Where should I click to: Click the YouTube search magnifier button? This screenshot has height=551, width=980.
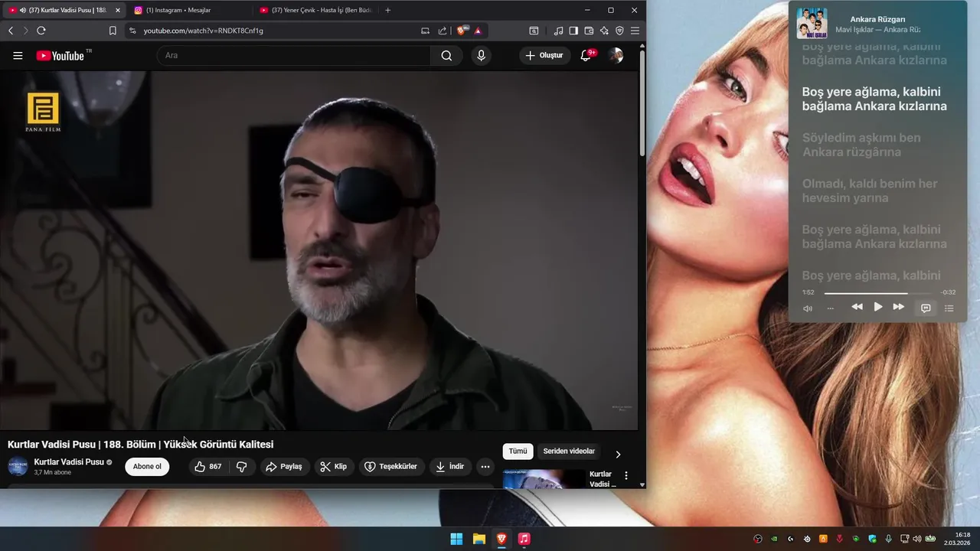coord(446,55)
